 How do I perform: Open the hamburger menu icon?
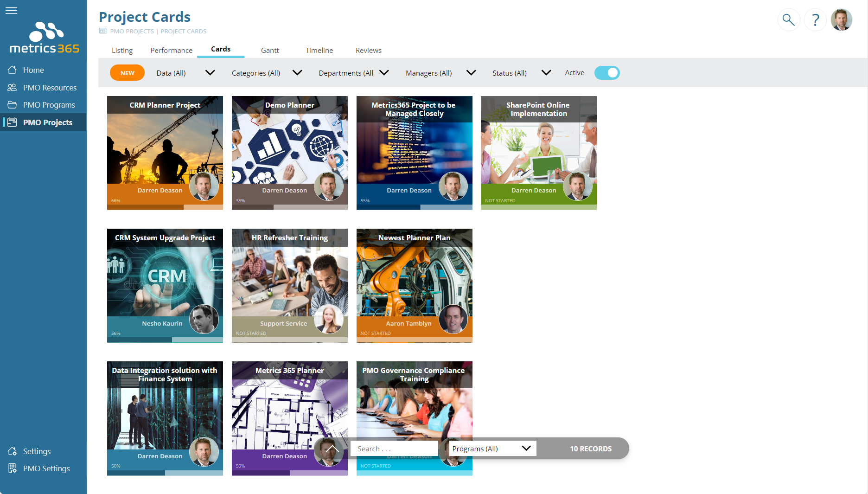click(x=11, y=11)
